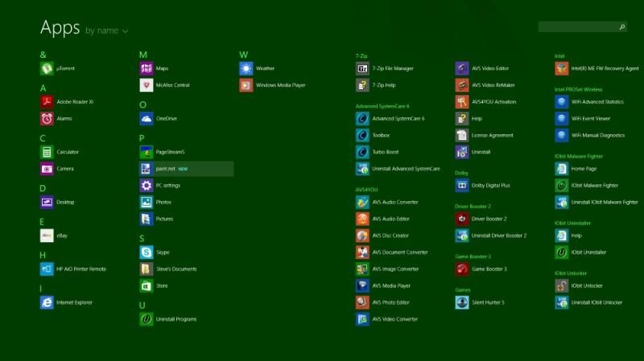Launch Advanced SystemCare 6 icon

point(362,118)
